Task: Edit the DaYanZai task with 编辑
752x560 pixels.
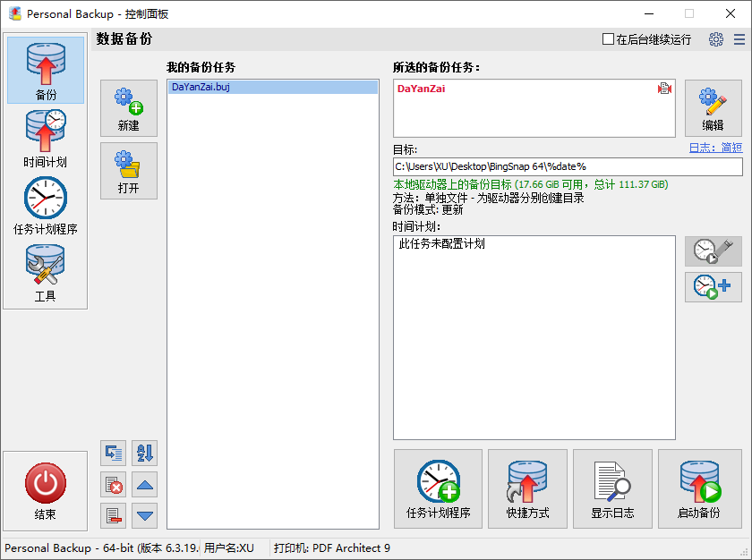Action: (713, 107)
